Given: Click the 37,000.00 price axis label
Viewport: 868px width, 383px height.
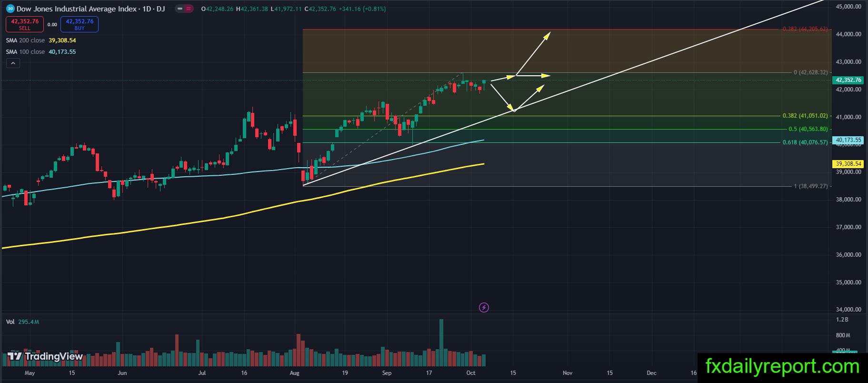Looking at the screenshot, I should pyautogui.click(x=848, y=227).
